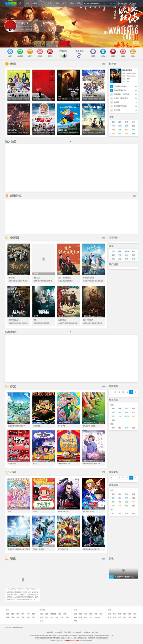
Task: Click the 综艺 orange icon shortcut
Action: tap(30, 51)
